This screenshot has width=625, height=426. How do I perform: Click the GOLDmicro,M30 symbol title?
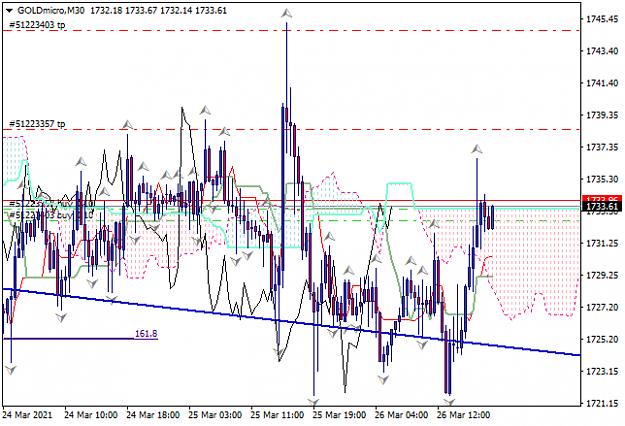tap(51, 11)
